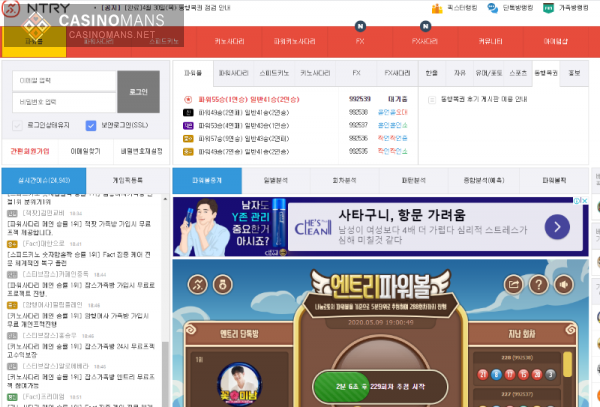Click the He's Clean banner model image

pyautogui.click(x=207, y=228)
